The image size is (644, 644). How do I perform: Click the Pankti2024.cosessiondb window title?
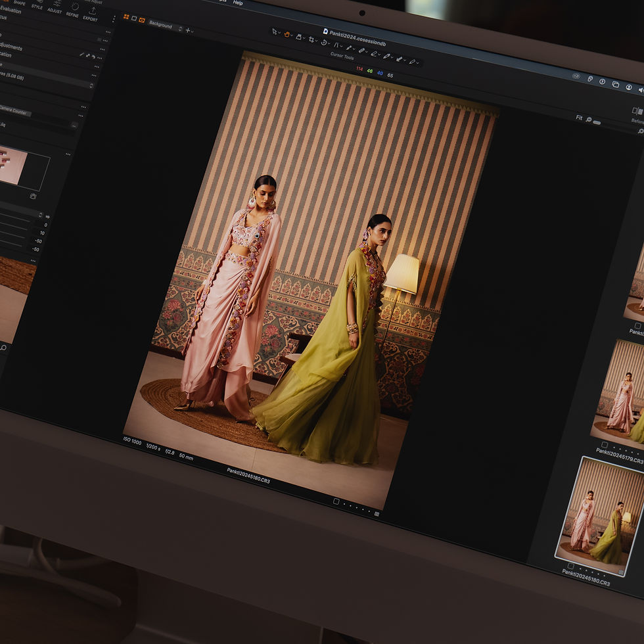[x=357, y=38]
